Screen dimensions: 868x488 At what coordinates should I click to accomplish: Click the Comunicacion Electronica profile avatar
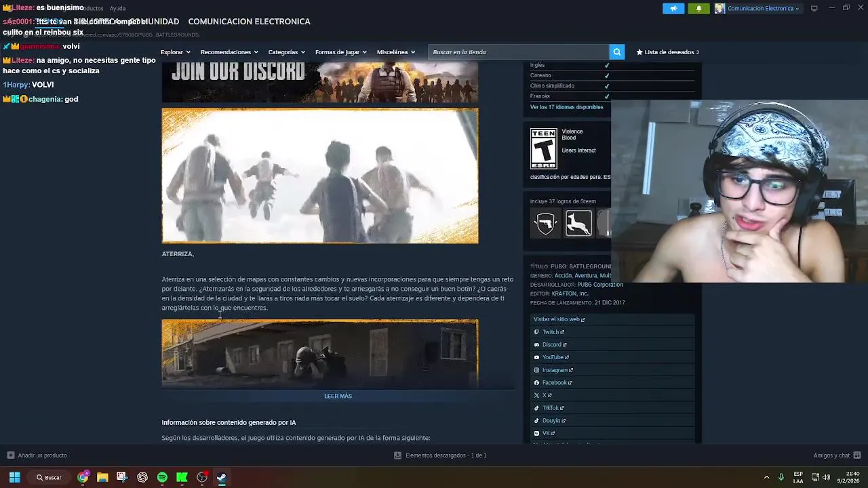click(x=719, y=8)
